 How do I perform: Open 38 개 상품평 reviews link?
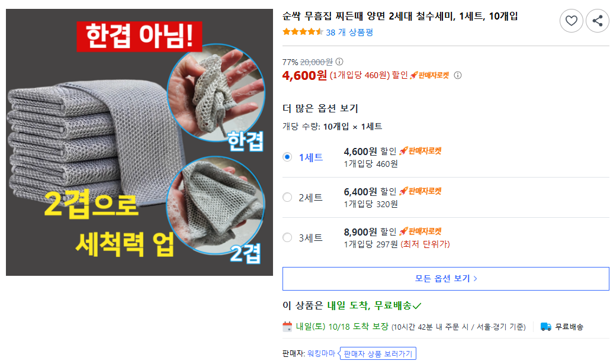click(x=349, y=33)
